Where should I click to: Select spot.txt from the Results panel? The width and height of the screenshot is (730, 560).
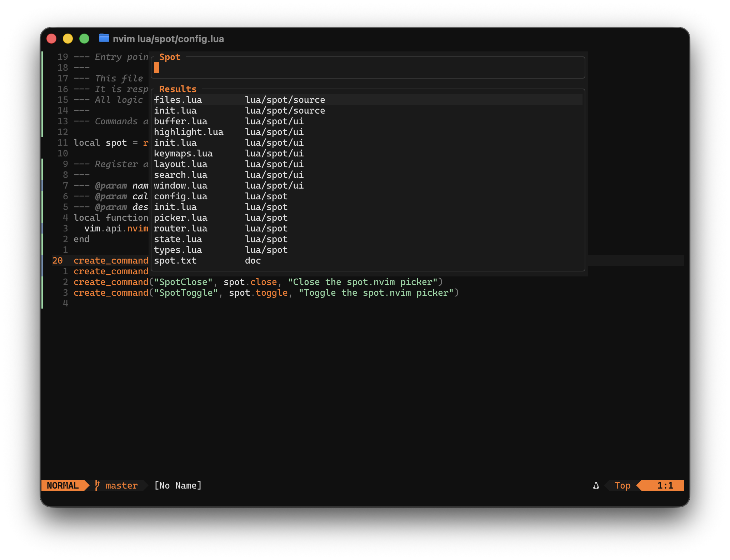coord(175,260)
